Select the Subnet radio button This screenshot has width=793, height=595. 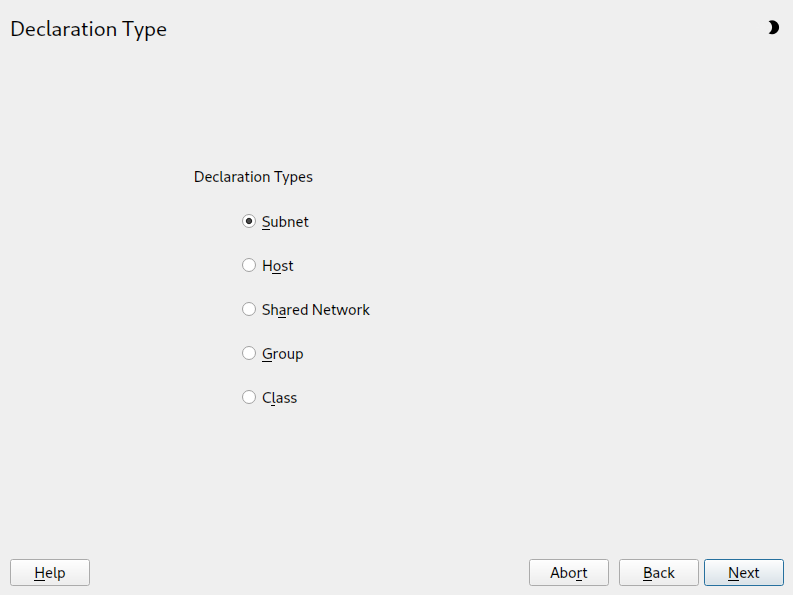[x=249, y=222]
